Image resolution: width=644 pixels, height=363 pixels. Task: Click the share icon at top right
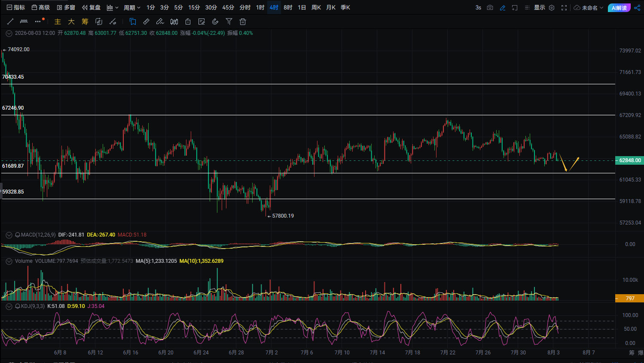[x=637, y=8]
